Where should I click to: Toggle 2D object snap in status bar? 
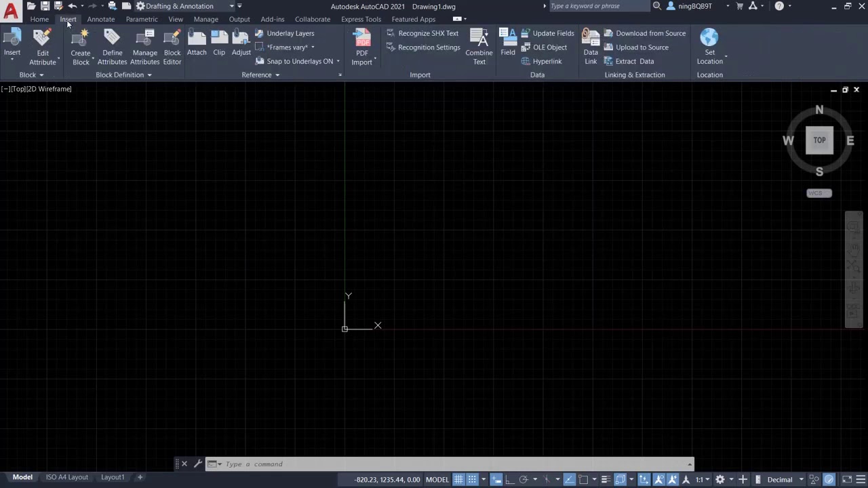583,479
